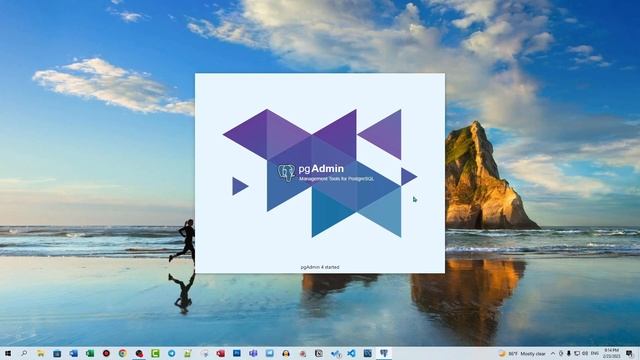The image size is (640, 360).
Task: Open the Windows Start menu
Action: 8,353
